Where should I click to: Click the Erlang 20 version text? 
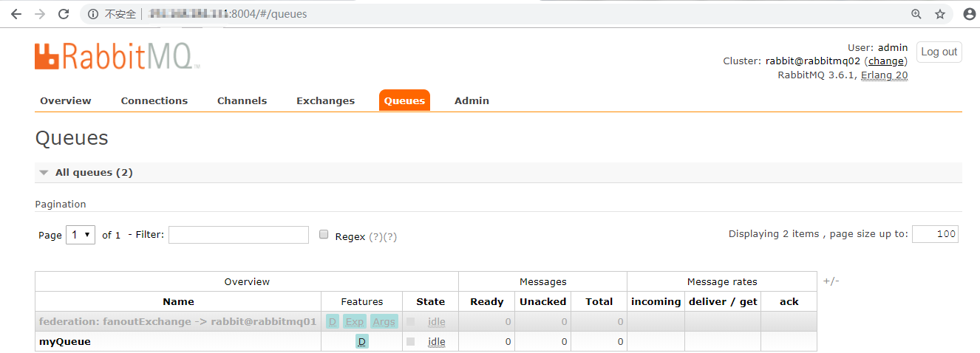[x=885, y=75]
